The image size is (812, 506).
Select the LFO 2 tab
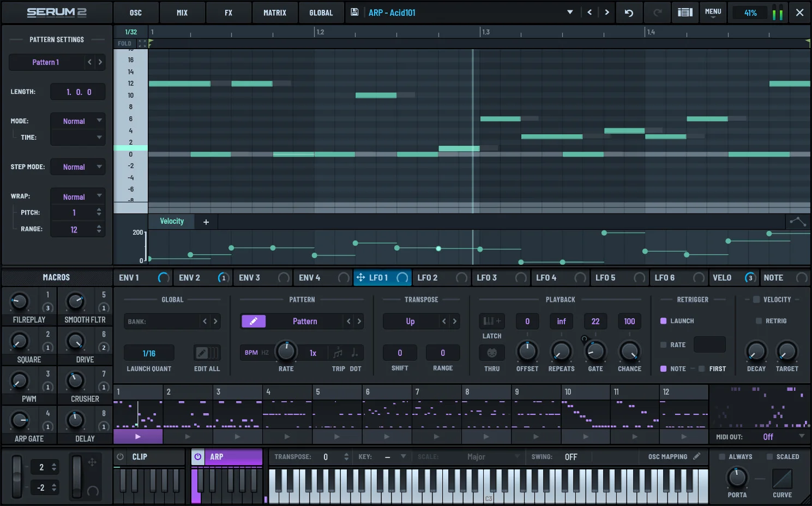point(441,277)
